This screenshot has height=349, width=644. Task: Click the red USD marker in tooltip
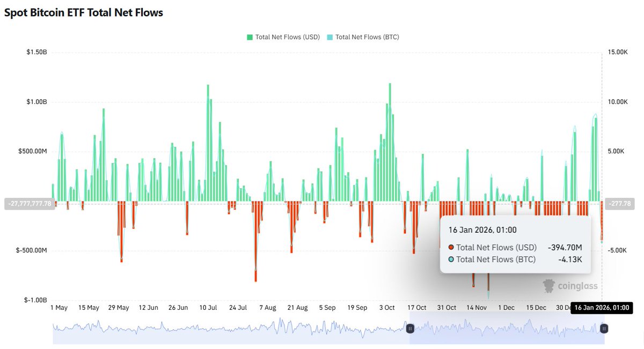tap(451, 247)
